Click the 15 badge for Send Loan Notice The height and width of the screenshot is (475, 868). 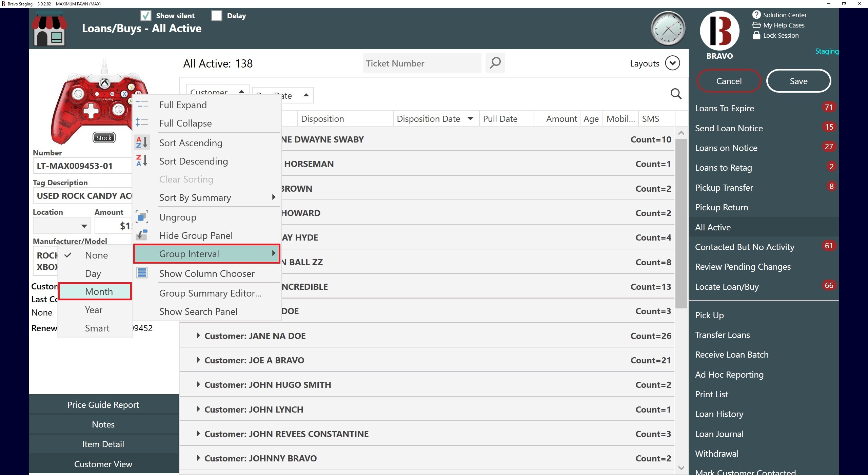[829, 127]
